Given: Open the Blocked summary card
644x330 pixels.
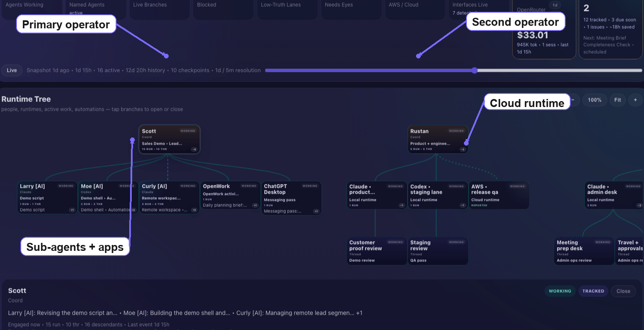Looking at the screenshot, I should point(224,9).
